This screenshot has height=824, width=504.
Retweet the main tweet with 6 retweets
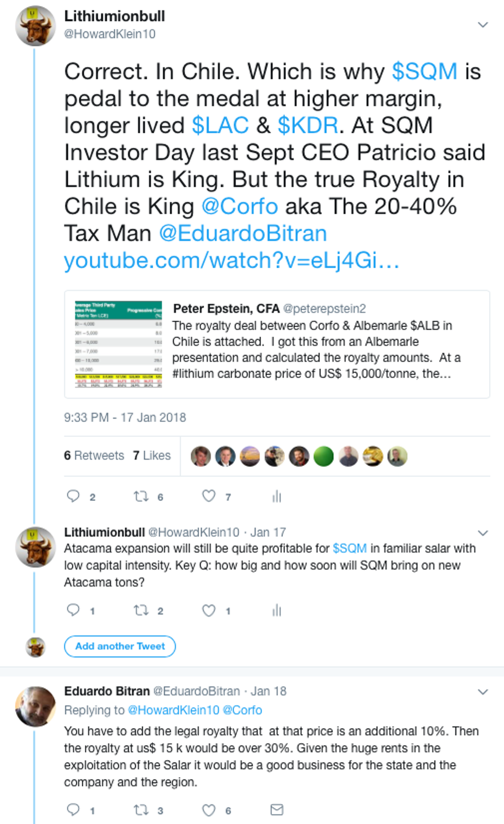[141, 496]
